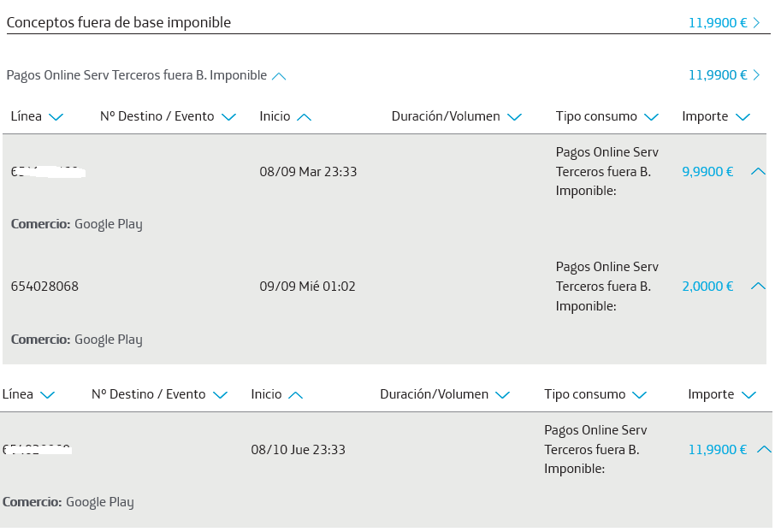Sort upper table by Importe chevron
Screen dimensions: 775x532
tap(742, 117)
